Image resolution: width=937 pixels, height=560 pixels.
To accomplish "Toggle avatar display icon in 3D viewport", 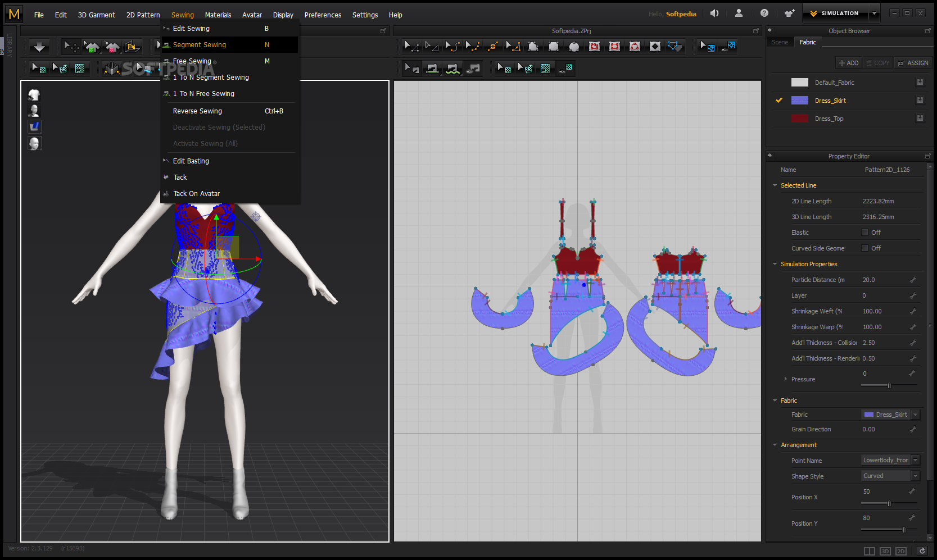I will click(x=34, y=111).
